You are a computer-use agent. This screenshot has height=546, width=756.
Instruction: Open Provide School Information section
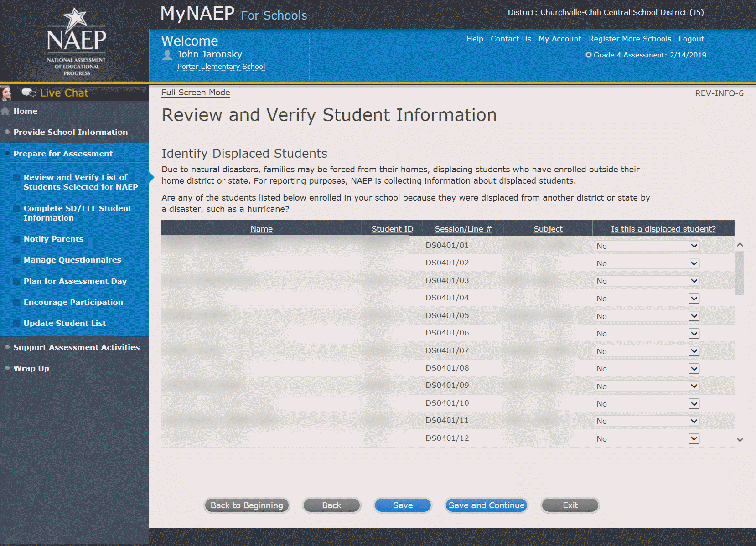[x=71, y=132]
